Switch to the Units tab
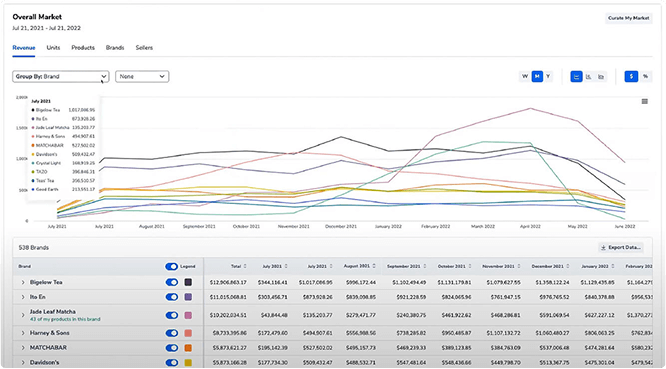This screenshot has height=369, width=666. [x=53, y=48]
